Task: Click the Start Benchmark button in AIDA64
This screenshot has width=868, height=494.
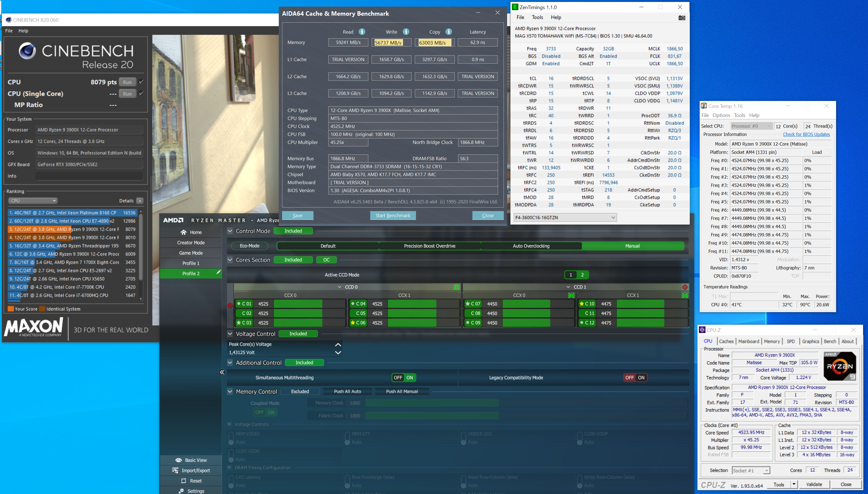Action: pos(393,215)
